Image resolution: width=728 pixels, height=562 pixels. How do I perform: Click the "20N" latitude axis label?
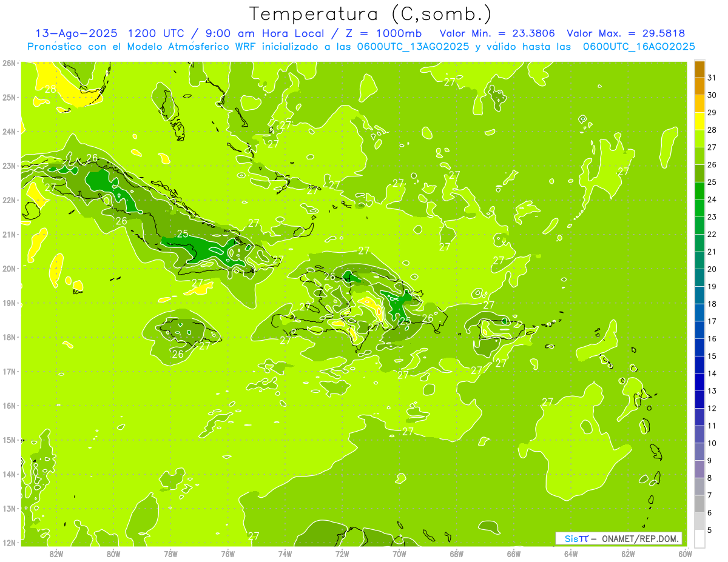pyautogui.click(x=9, y=269)
